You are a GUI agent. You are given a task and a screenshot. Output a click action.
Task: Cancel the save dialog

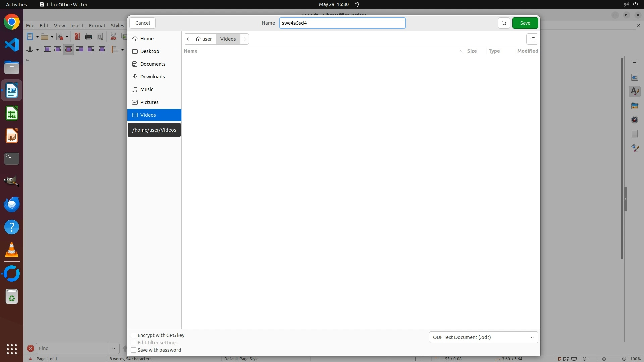tap(142, 23)
